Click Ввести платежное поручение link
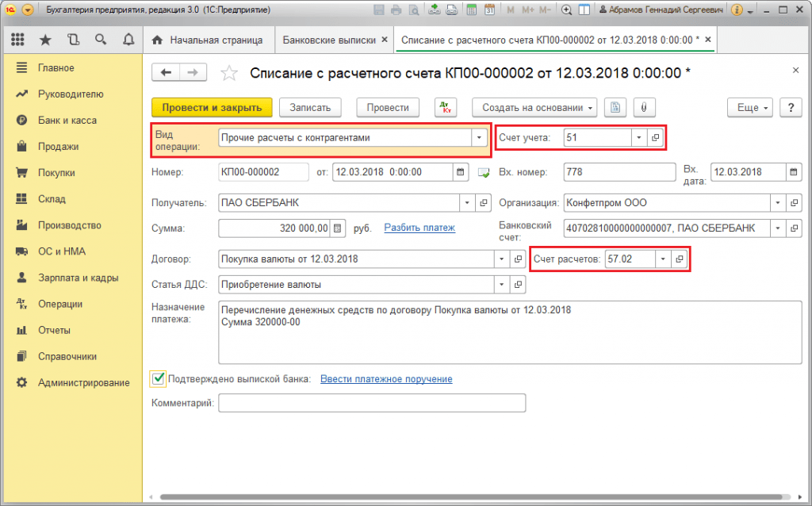Screen dimensions: 812x506 [386, 379]
